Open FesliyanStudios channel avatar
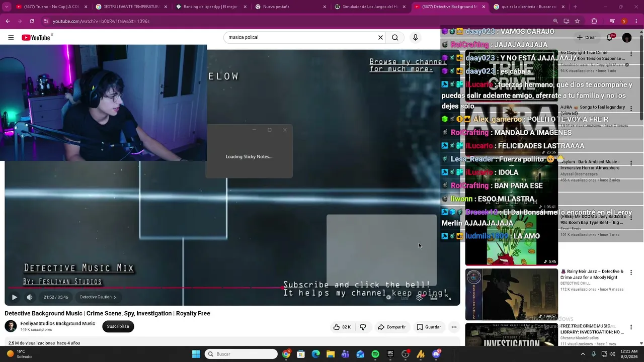The image size is (644, 362). [x=11, y=326]
